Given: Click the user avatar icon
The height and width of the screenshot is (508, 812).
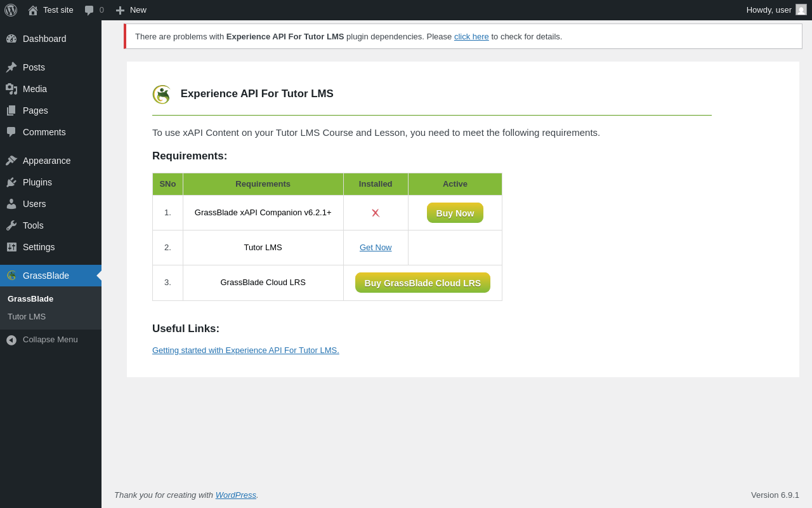Looking at the screenshot, I should click(801, 10).
